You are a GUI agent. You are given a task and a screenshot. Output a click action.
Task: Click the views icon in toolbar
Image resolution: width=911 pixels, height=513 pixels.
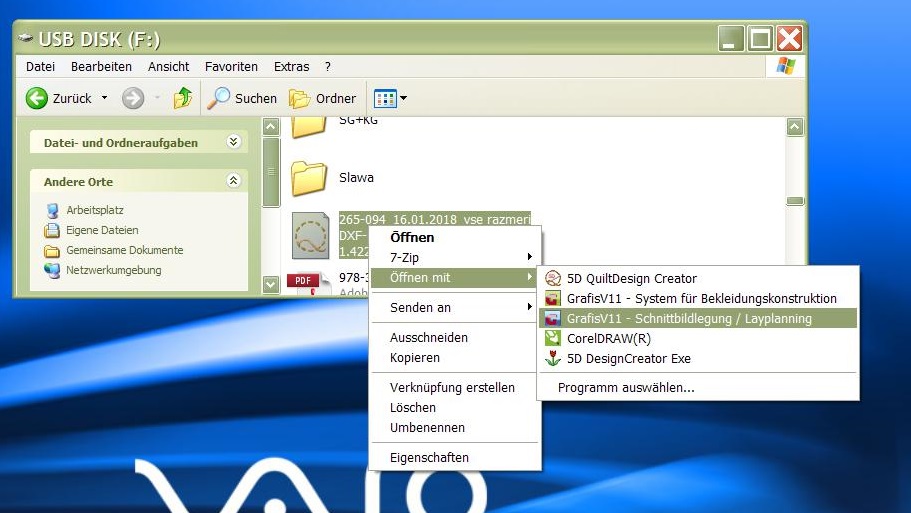tap(385, 99)
